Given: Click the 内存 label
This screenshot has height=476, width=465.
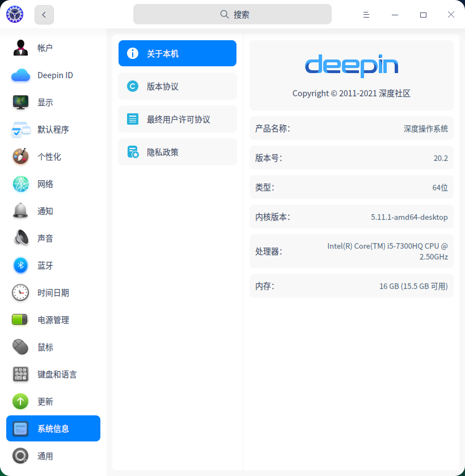Looking at the screenshot, I should 265,286.
